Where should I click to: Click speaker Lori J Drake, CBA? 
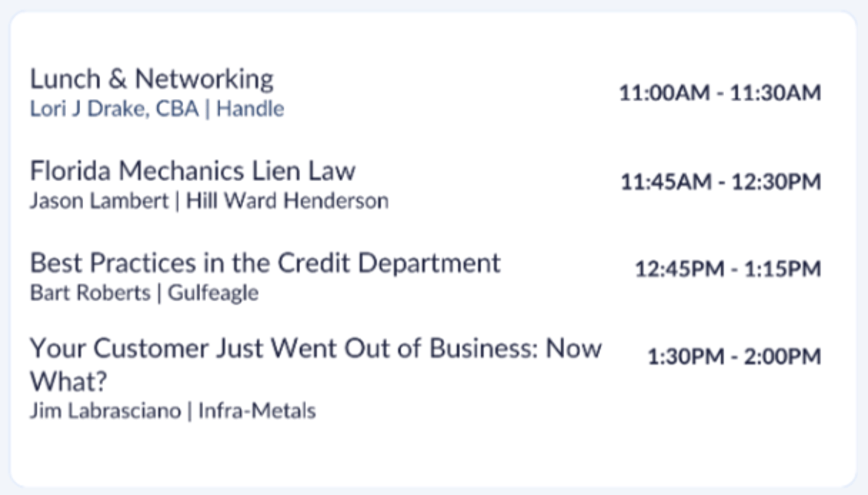(x=114, y=109)
